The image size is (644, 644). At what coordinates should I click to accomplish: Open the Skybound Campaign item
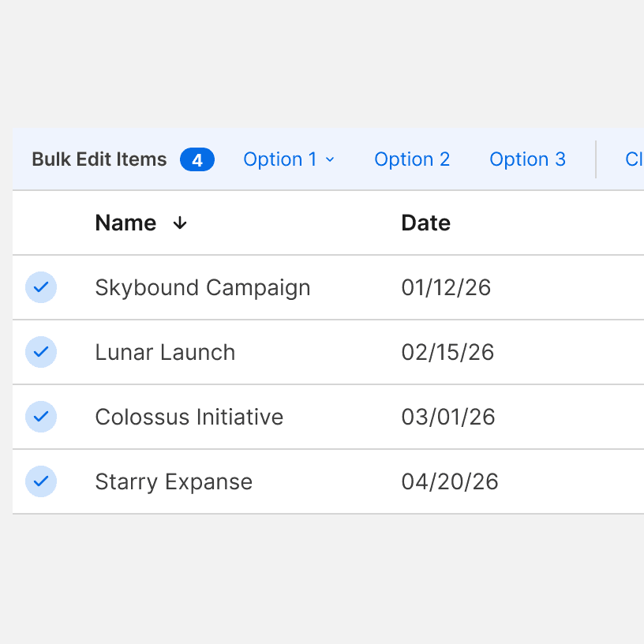tap(202, 287)
